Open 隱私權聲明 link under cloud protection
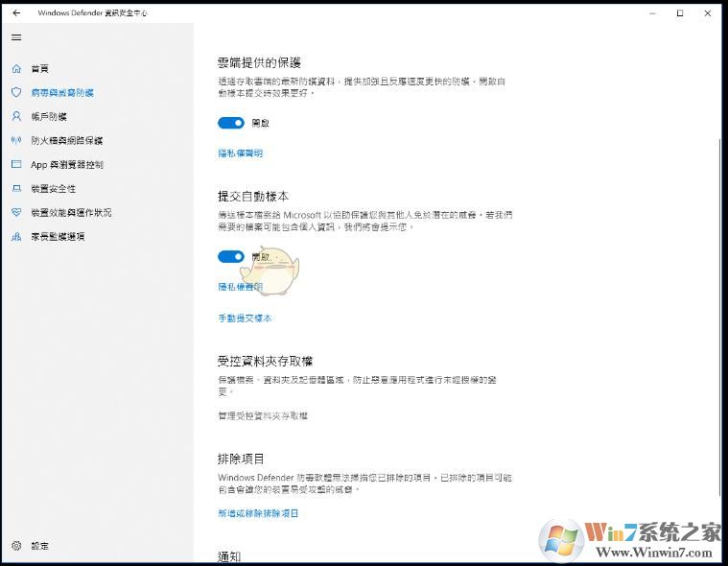The width and height of the screenshot is (728, 566). pos(240,153)
